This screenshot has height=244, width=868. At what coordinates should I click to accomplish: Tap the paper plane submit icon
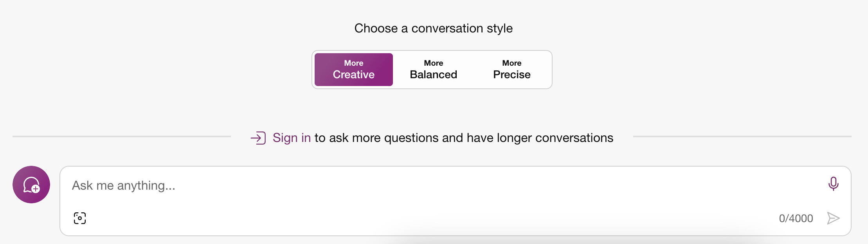[x=833, y=218]
